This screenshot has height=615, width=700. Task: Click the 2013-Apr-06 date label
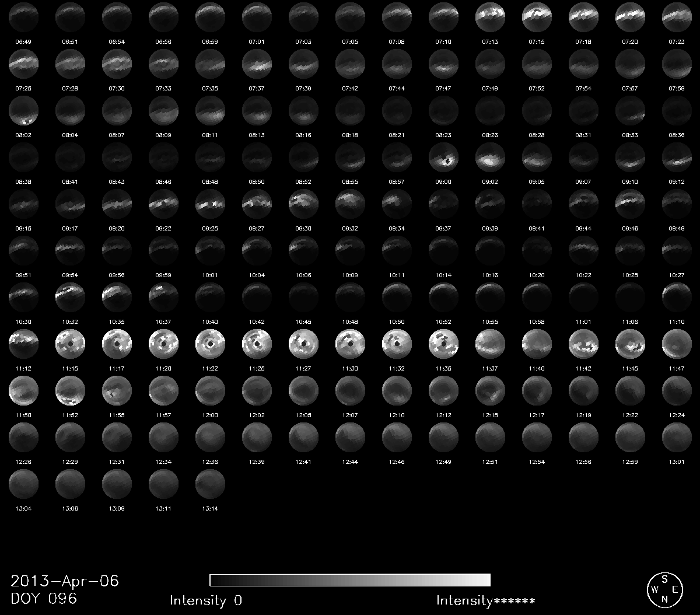[x=65, y=581]
